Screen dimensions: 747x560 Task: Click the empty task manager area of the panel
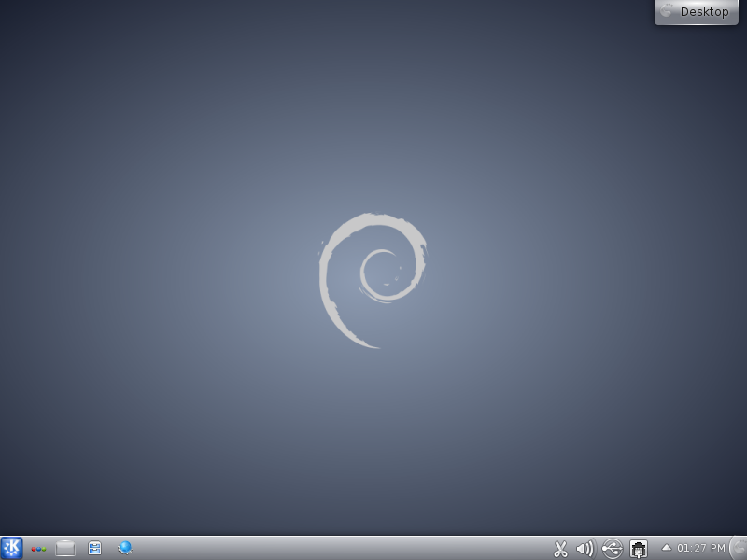336,548
